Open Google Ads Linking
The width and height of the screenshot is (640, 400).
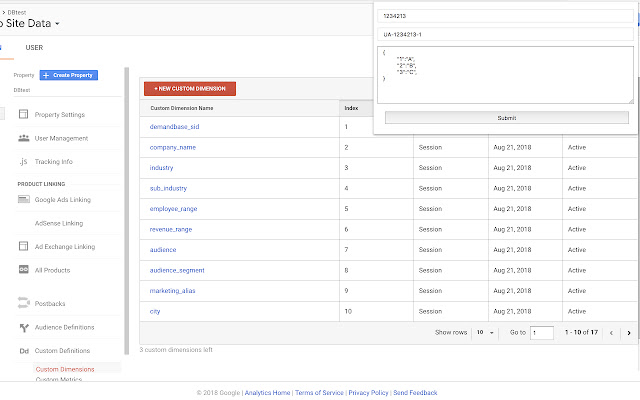pos(62,200)
